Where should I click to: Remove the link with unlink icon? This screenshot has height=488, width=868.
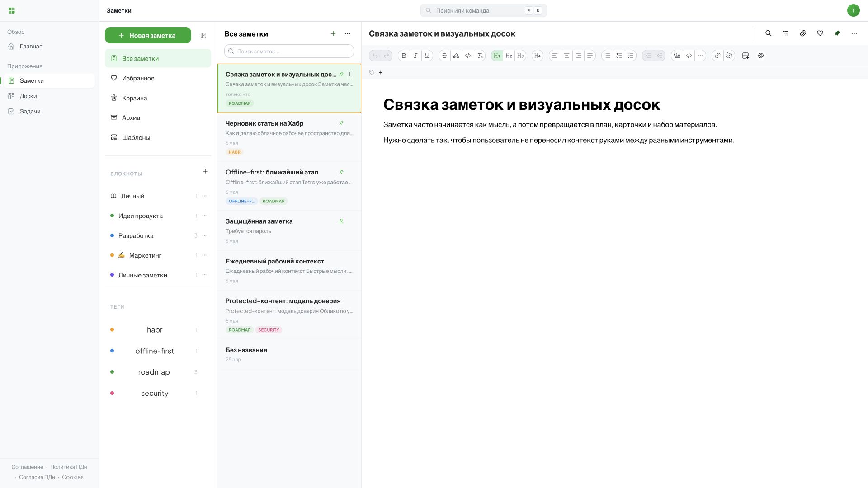(729, 56)
